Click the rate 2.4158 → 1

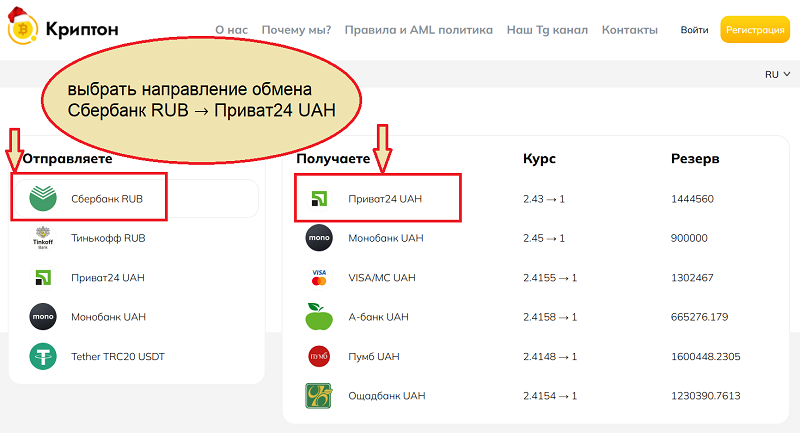point(550,317)
